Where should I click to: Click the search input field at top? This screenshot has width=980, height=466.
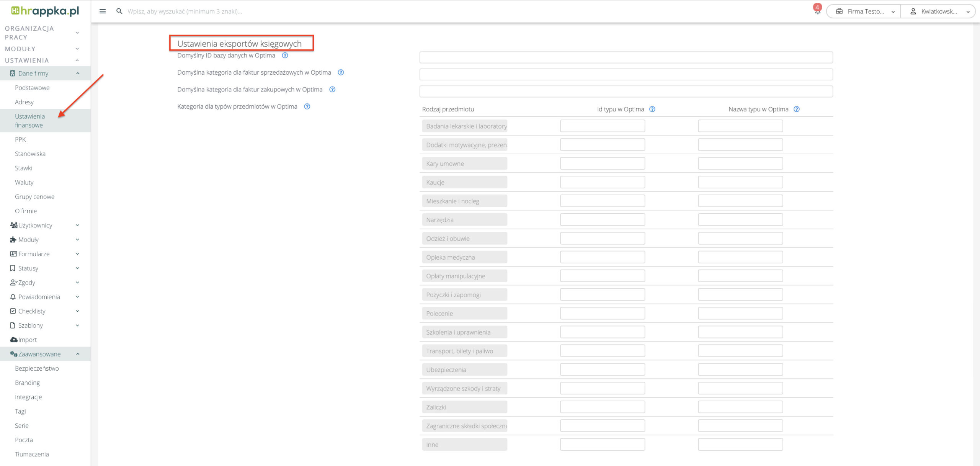[x=185, y=11]
